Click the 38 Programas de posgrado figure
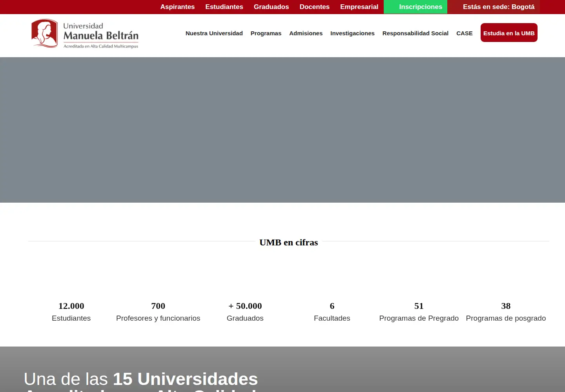Viewport: 565px width, 392px height. coord(506,312)
